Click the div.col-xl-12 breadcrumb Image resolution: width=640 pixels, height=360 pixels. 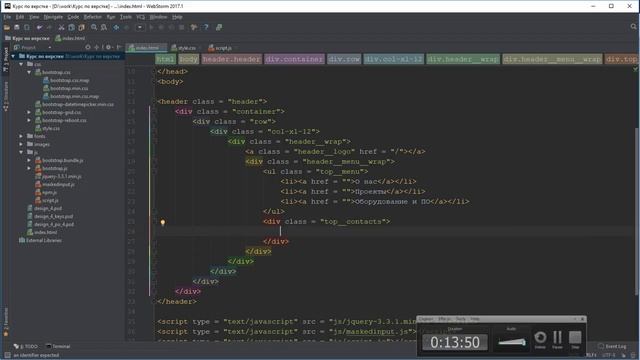(x=393, y=59)
